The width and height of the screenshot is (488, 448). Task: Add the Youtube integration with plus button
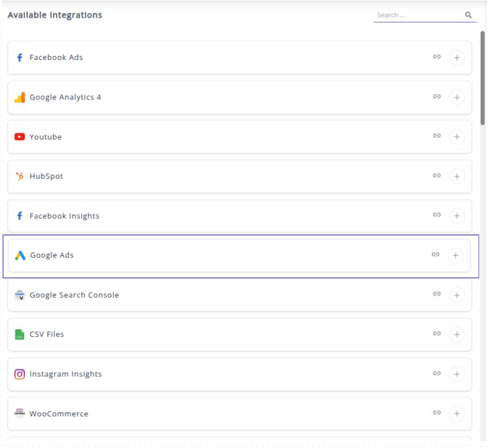tap(457, 136)
